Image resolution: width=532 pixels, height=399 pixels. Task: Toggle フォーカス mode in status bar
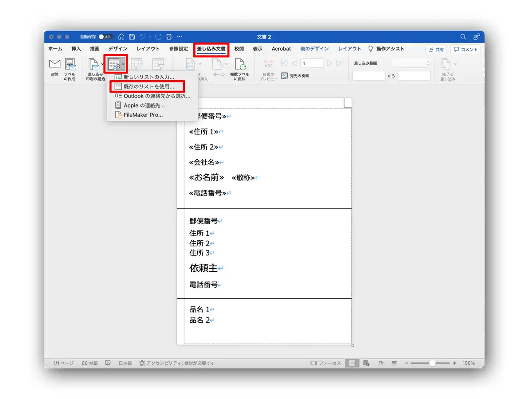tap(326, 363)
